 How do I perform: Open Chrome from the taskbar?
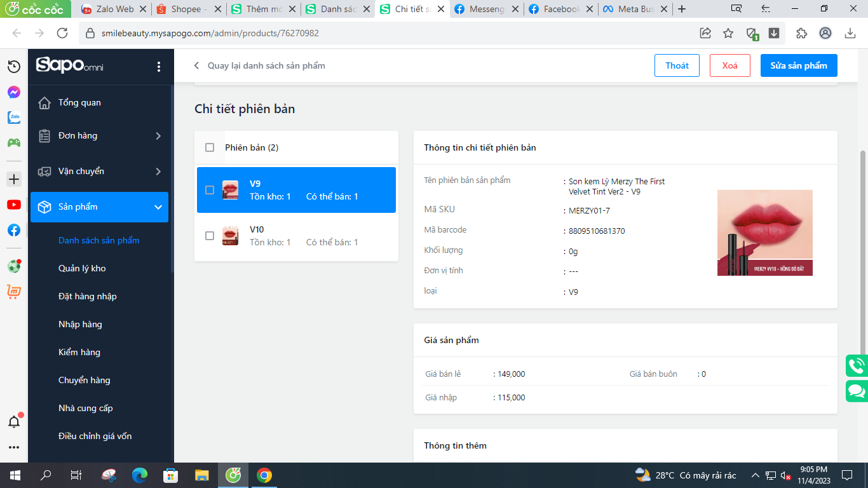[264, 475]
